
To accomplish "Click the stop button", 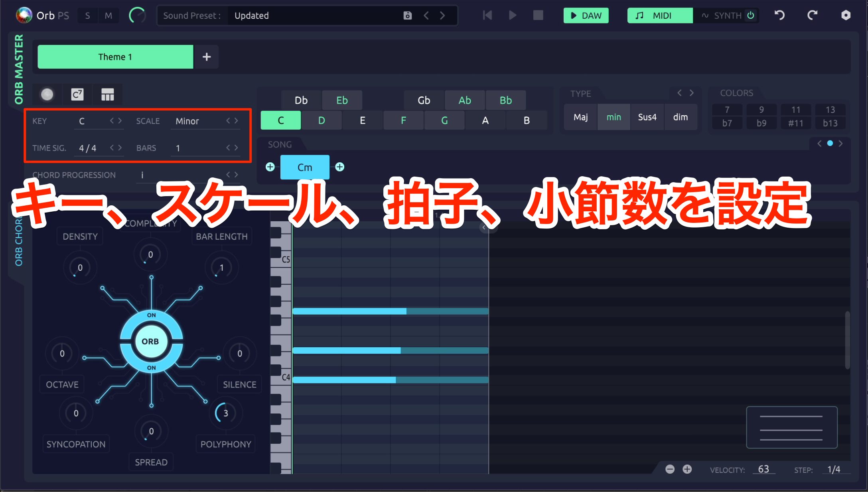I will [x=538, y=16].
